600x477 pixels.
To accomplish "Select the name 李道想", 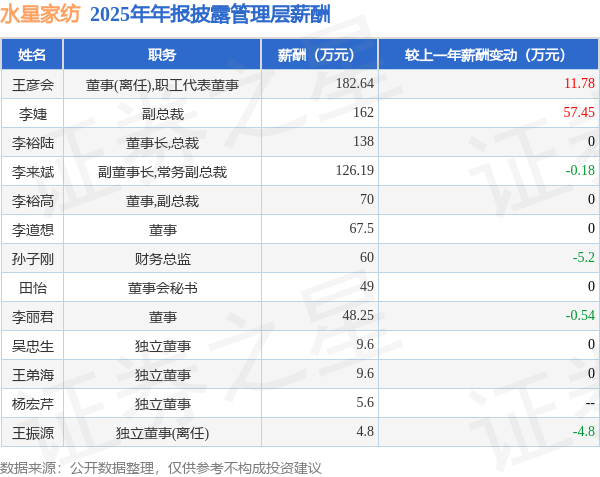I will pyautogui.click(x=33, y=230).
